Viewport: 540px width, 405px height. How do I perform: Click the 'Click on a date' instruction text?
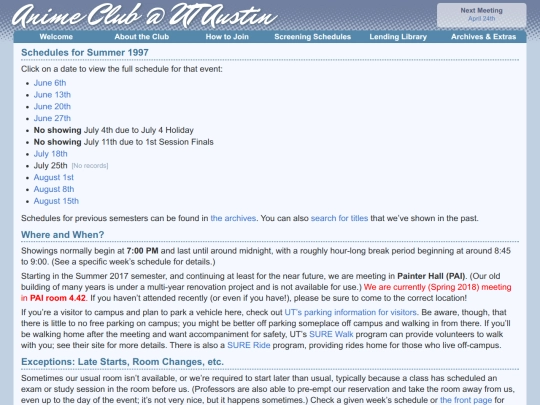(x=122, y=69)
